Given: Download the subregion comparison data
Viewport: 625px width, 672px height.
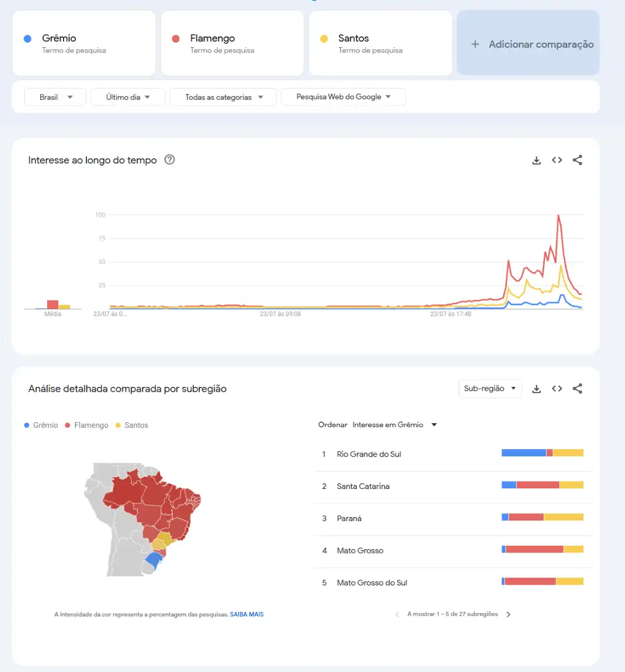Looking at the screenshot, I should [536, 388].
